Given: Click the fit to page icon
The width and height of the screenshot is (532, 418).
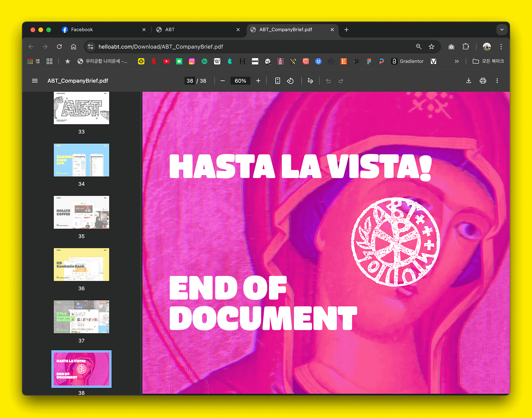Looking at the screenshot, I should pos(278,81).
